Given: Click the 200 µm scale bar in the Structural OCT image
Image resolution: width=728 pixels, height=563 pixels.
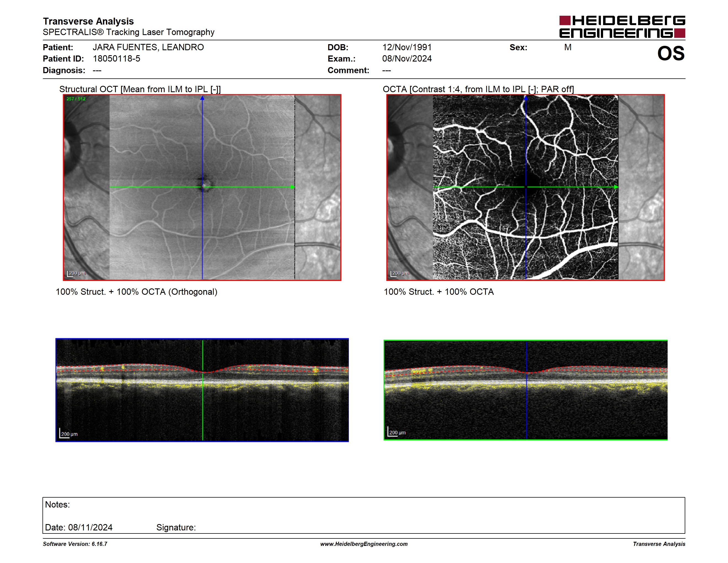Looking at the screenshot, I should tap(76, 273).
